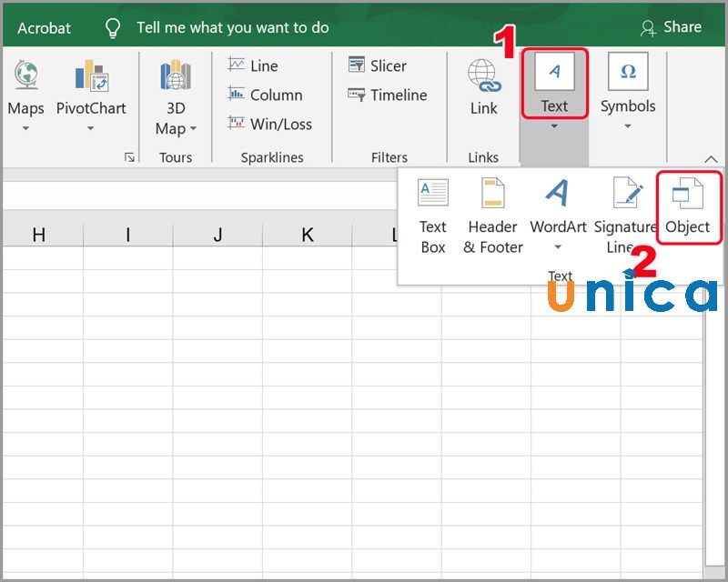The height and width of the screenshot is (582, 728).
Task: Insert a Win/Loss sparkline
Action: coord(269,124)
